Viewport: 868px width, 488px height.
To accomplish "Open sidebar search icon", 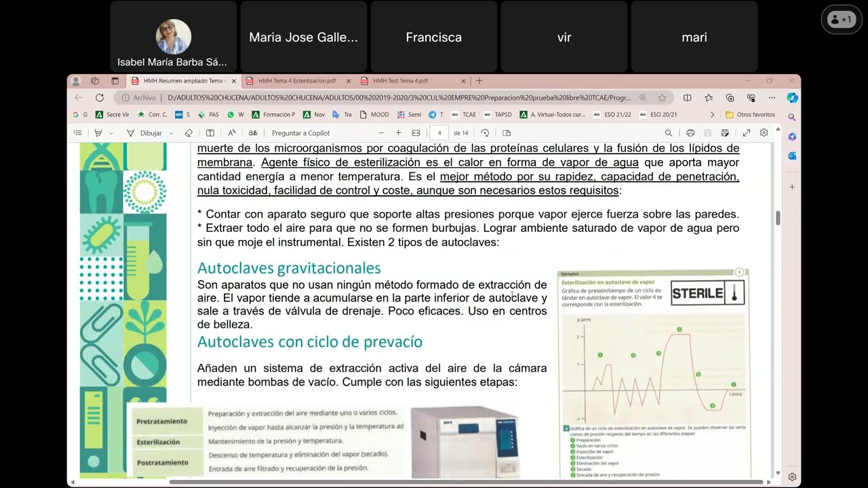I will click(x=792, y=117).
